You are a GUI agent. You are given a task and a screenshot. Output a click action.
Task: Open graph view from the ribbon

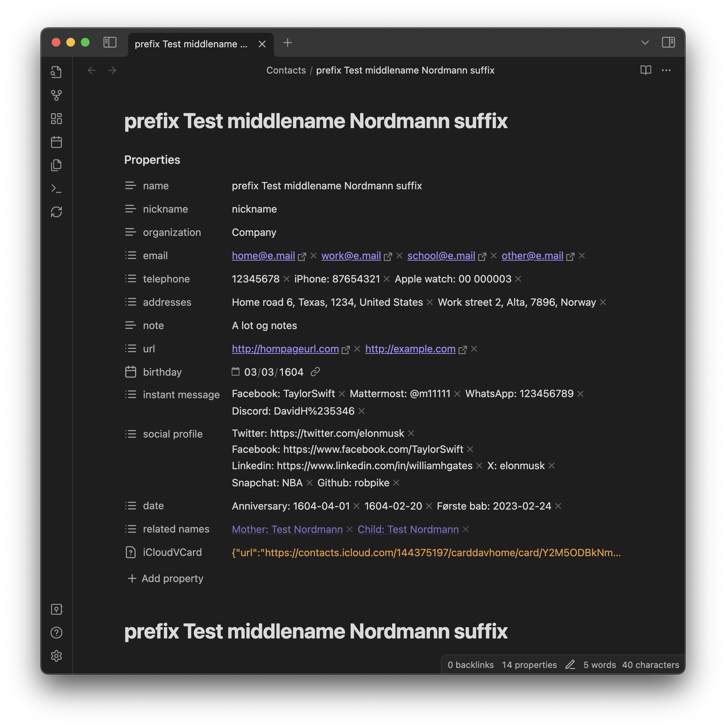(56, 95)
